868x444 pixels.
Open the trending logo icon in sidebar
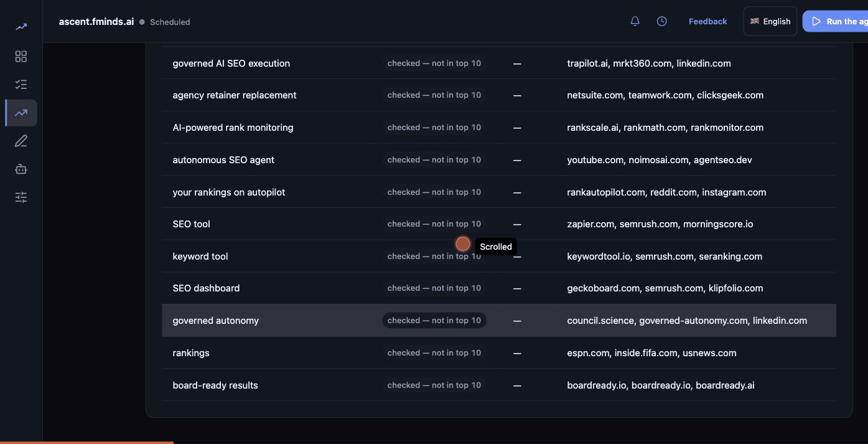21,27
